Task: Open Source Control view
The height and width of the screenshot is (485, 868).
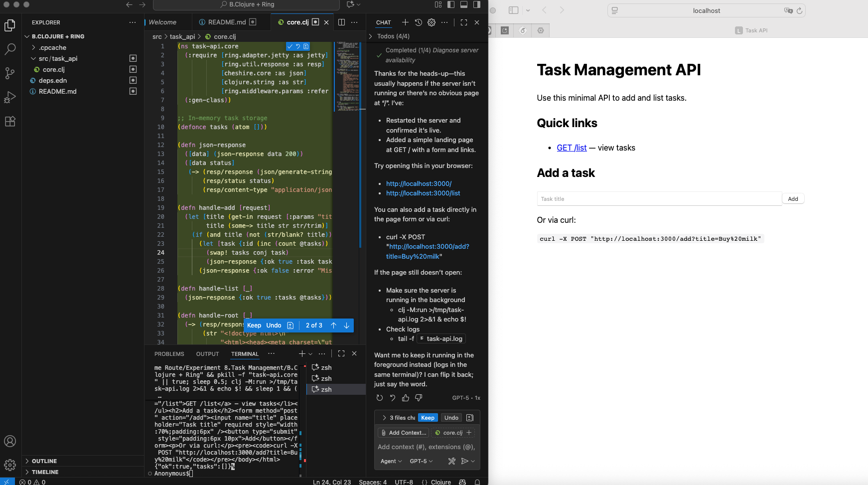Action: pyautogui.click(x=10, y=73)
